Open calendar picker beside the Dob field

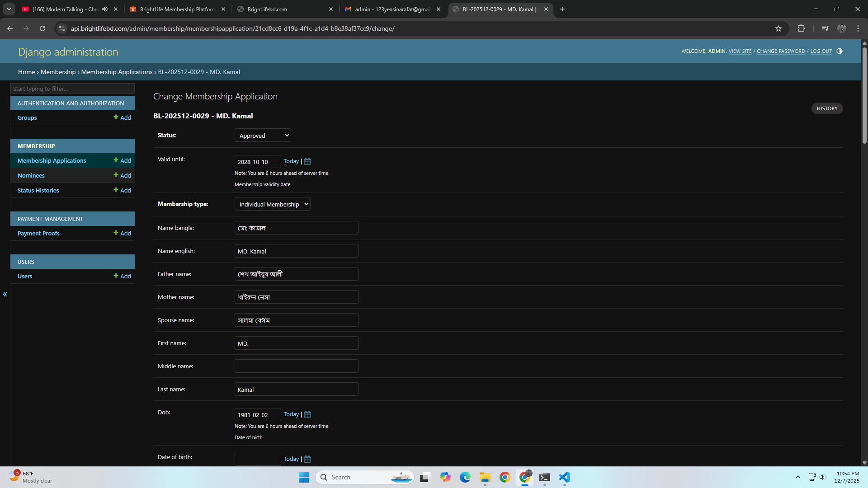coord(307,414)
